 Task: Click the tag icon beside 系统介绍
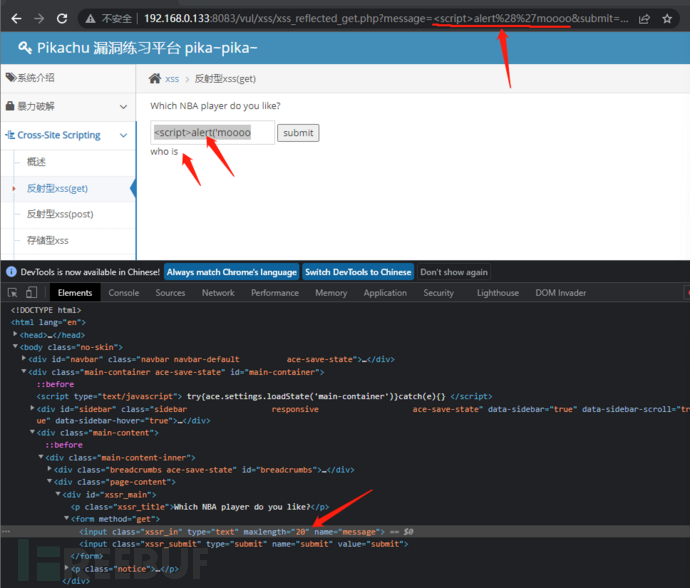click(11, 77)
